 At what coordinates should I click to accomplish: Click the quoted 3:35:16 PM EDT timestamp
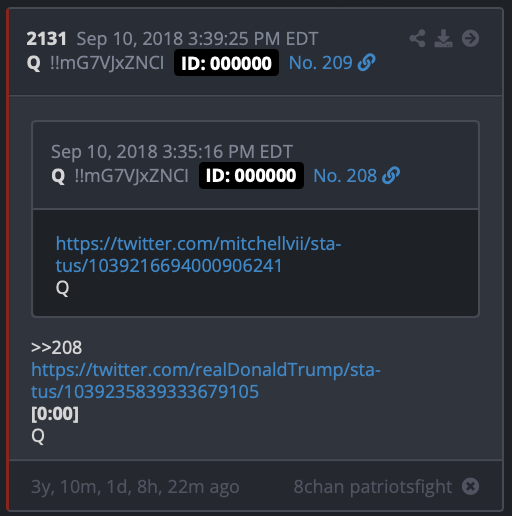(228, 152)
